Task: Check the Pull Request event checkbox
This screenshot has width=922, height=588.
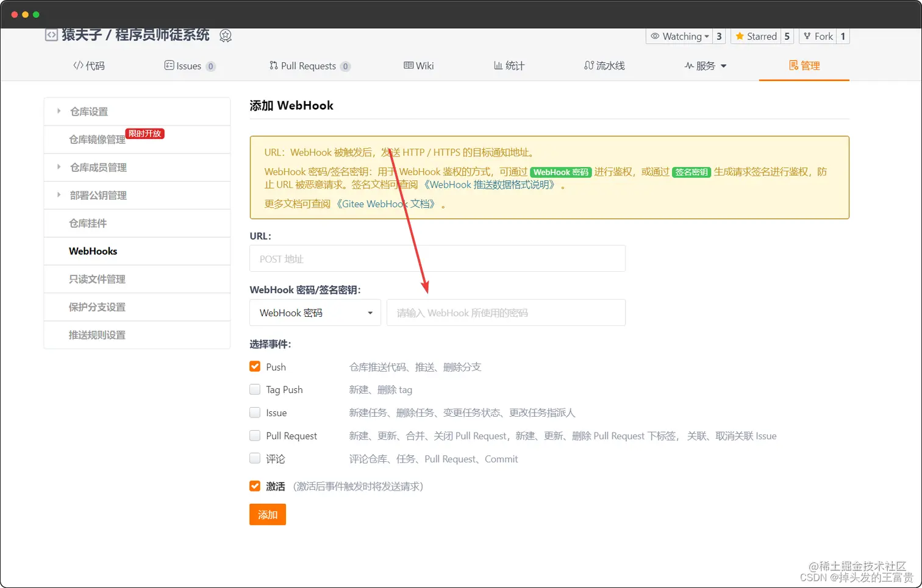Action: [x=255, y=436]
